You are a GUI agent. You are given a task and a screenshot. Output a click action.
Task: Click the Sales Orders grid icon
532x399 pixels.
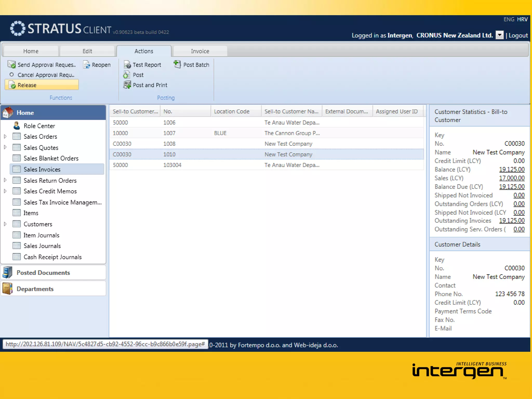coord(17,136)
